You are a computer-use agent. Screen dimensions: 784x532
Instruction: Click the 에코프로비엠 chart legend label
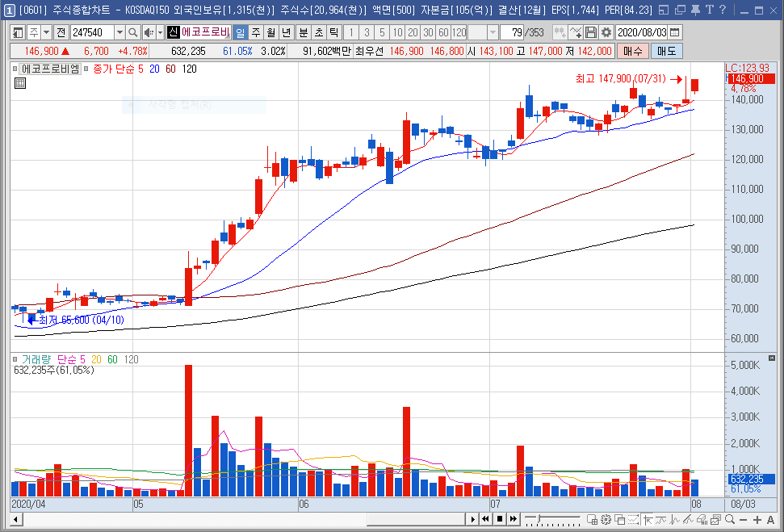click(x=51, y=69)
